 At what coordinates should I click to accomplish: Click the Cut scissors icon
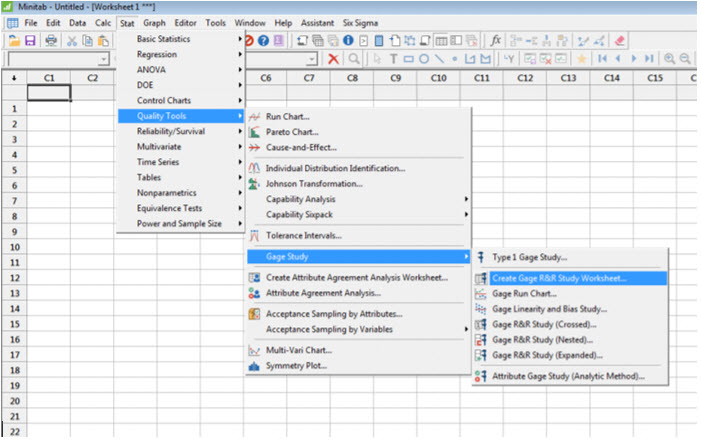72,41
